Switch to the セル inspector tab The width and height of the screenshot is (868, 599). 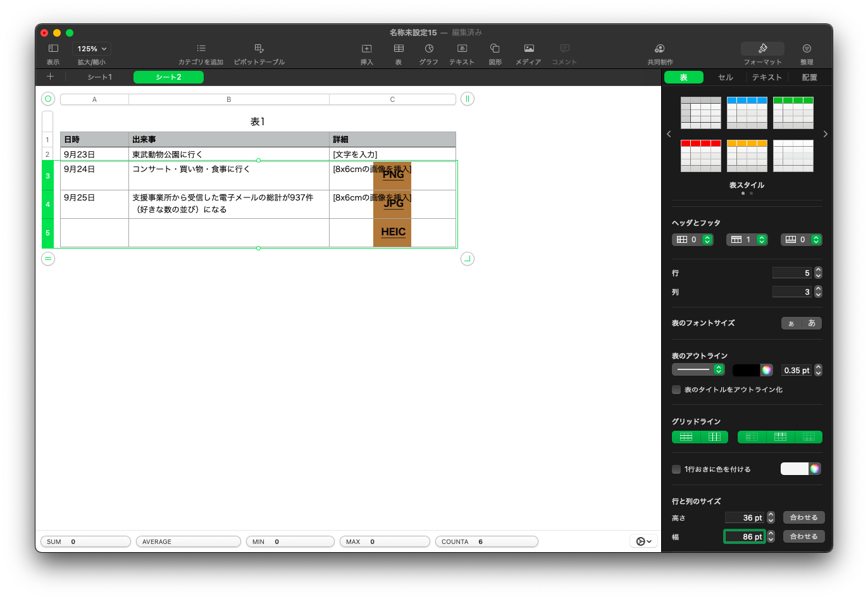coord(725,77)
